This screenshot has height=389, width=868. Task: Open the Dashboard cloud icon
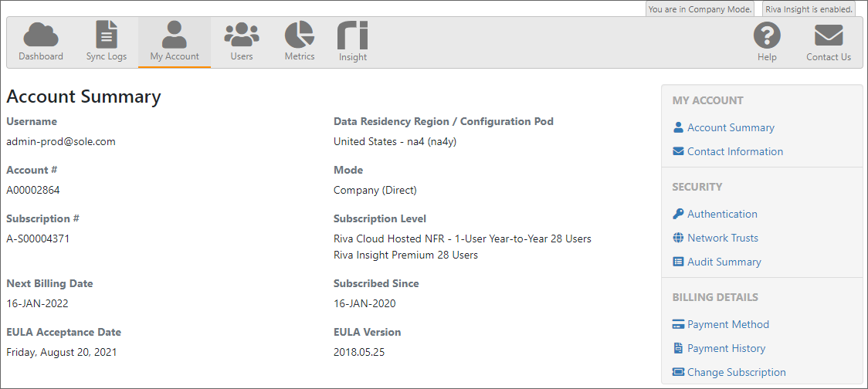tap(40, 35)
